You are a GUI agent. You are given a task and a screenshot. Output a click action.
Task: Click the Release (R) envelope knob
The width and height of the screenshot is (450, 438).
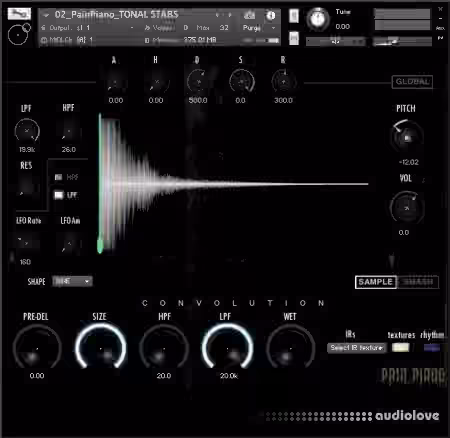(284, 82)
